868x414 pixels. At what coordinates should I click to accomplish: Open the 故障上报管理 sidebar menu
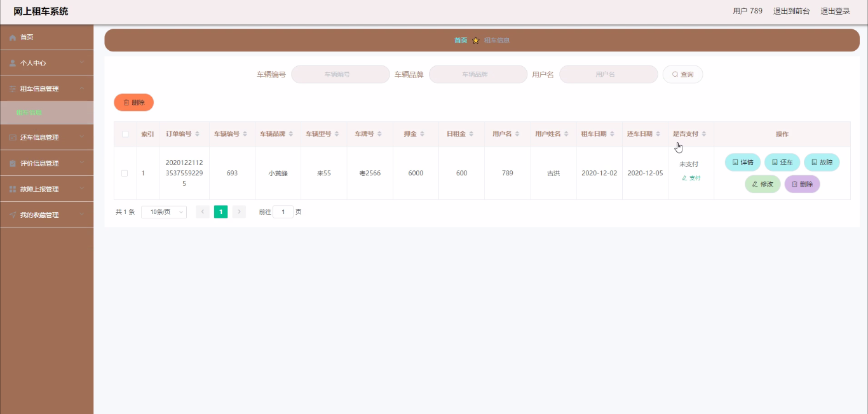coord(46,189)
